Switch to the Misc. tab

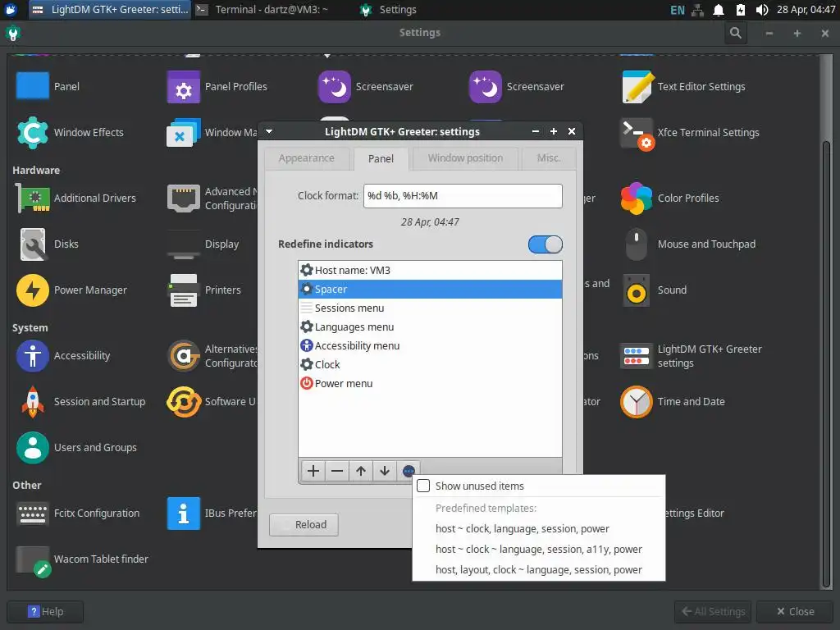[549, 158]
